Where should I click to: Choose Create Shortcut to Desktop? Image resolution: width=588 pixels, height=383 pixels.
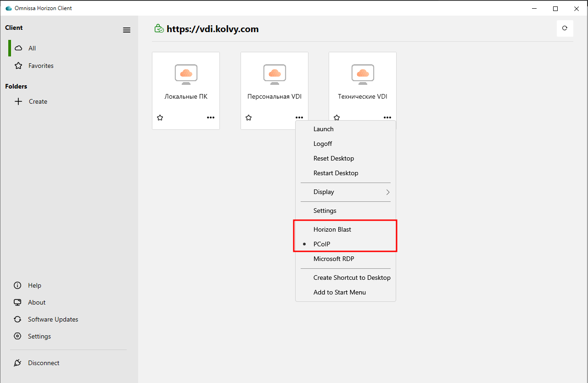pyautogui.click(x=352, y=278)
